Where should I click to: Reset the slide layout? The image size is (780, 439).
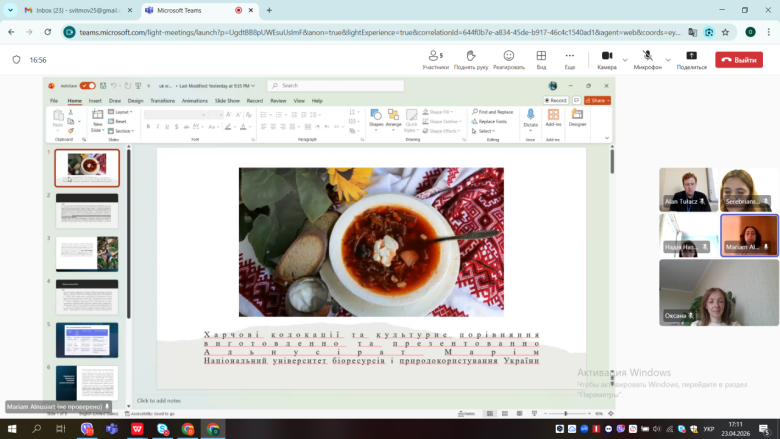click(x=117, y=121)
